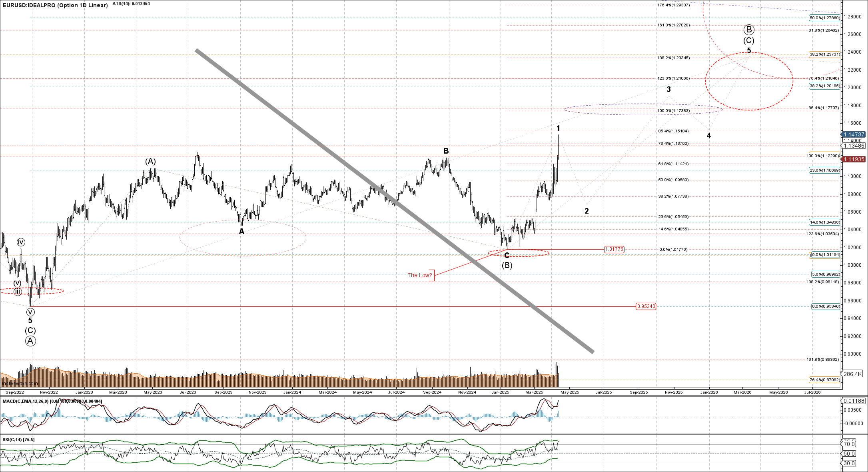Select the thick gray descending trendline
This screenshot has height=472, width=868.
coord(320,145)
